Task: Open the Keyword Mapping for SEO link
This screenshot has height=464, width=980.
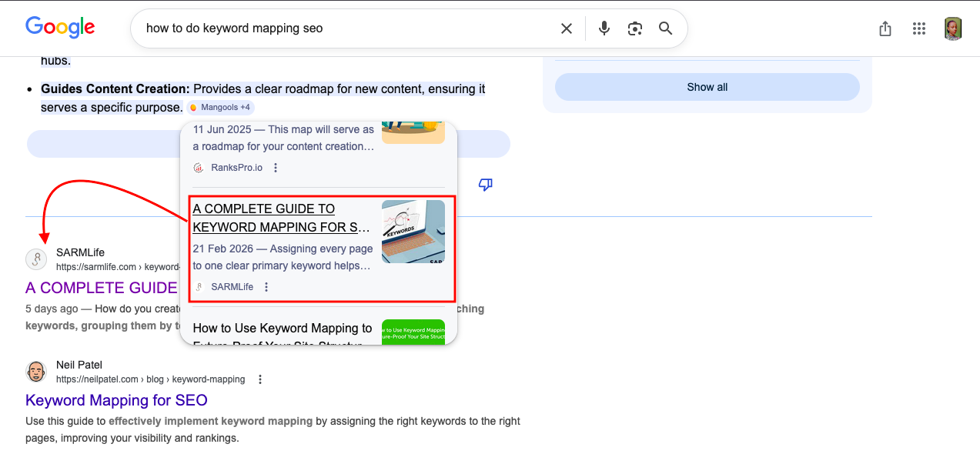Action: pos(116,400)
